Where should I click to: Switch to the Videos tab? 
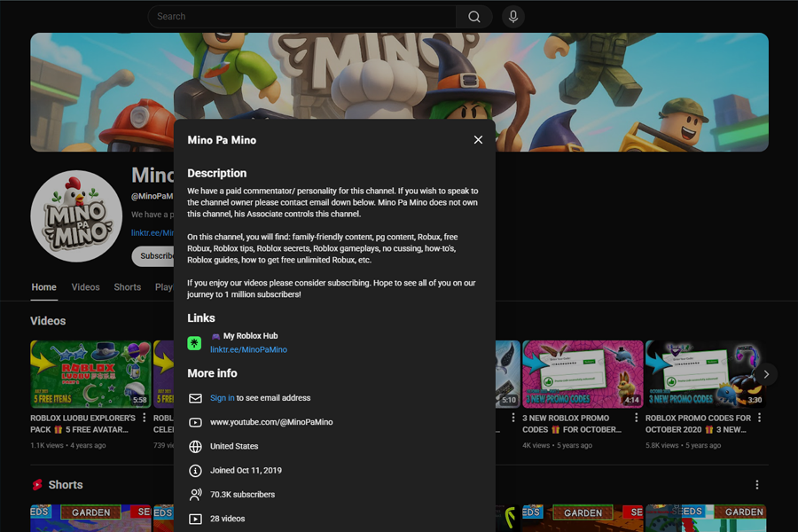(85, 287)
